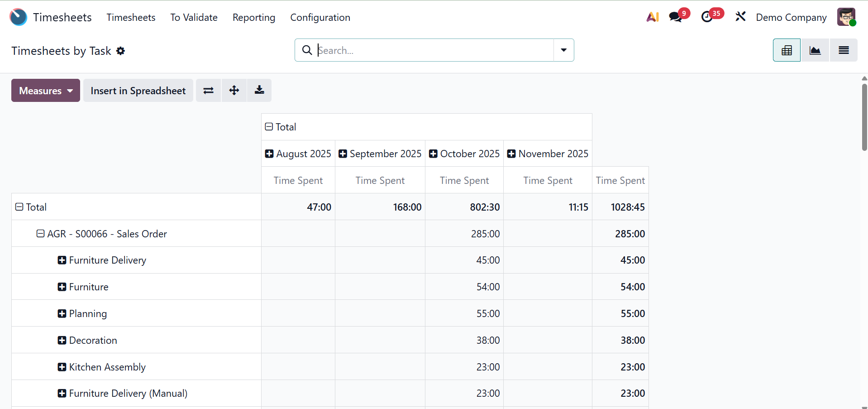Switch to the graph view
868x409 pixels.
815,50
